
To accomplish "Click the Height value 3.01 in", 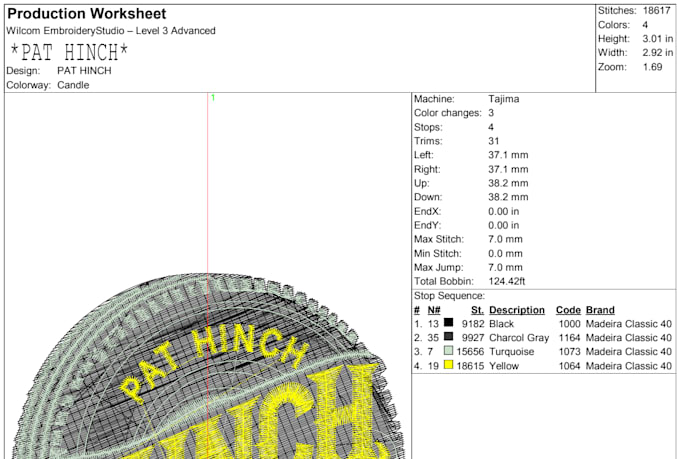I will pos(657,39).
